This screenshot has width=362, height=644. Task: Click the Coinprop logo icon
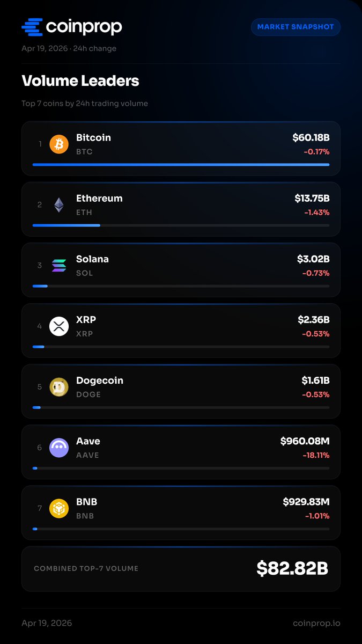[x=32, y=27]
